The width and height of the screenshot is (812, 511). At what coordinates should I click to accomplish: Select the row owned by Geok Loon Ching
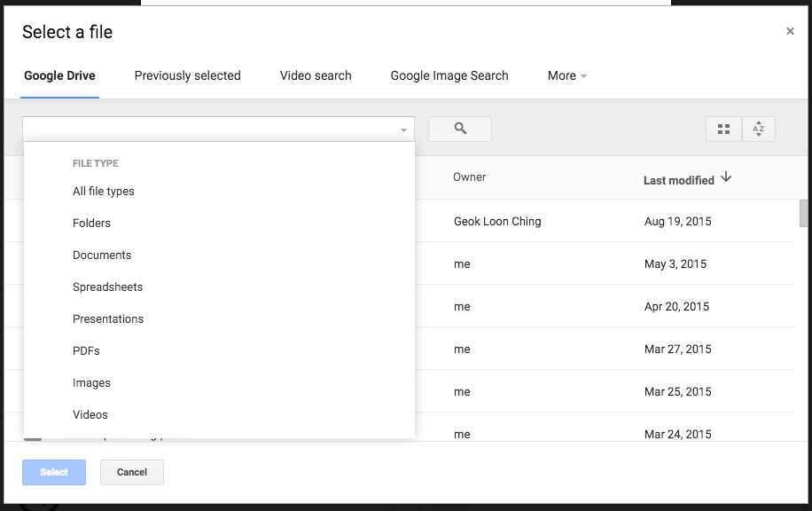pos(497,221)
